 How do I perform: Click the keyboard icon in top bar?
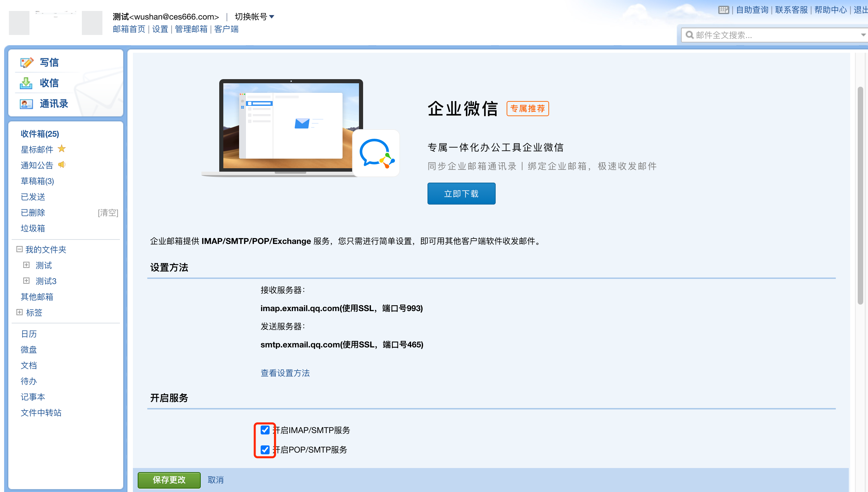pos(723,10)
